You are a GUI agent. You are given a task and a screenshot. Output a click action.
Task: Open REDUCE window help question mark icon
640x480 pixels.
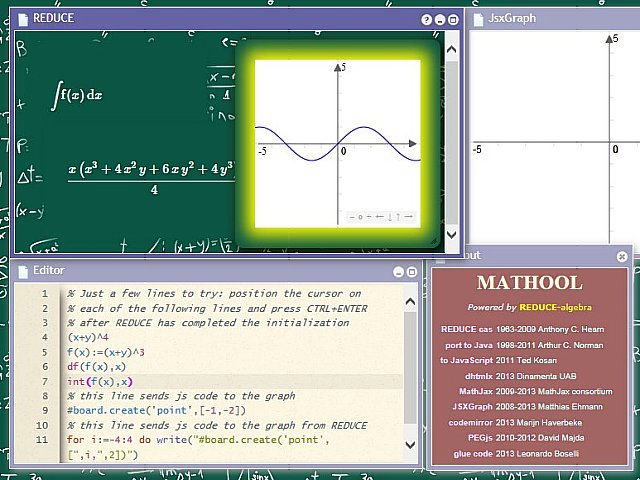pyautogui.click(x=426, y=20)
